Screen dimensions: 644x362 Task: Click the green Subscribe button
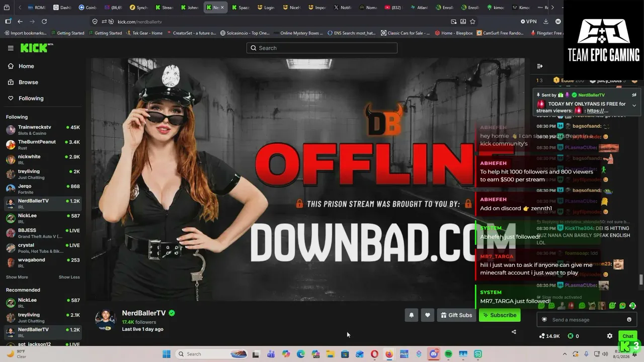click(x=500, y=315)
